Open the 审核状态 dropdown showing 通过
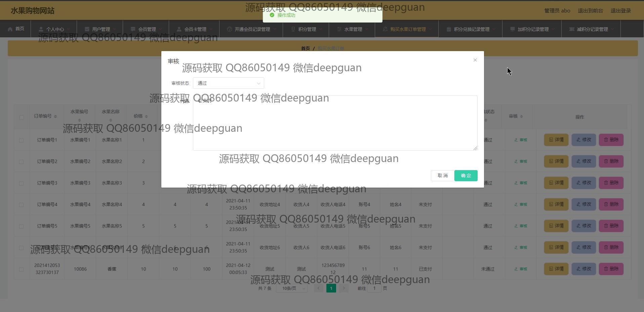This screenshot has height=312, width=644. click(x=228, y=83)
